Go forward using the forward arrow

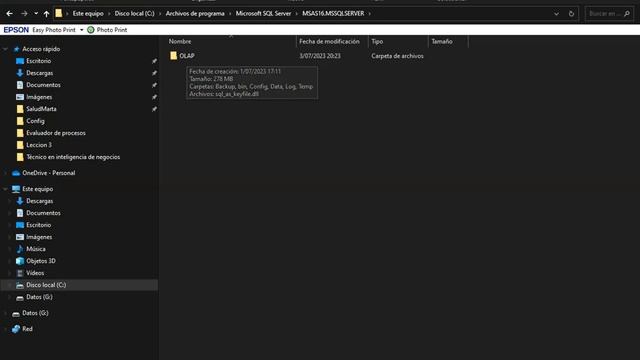coord(24,13)
